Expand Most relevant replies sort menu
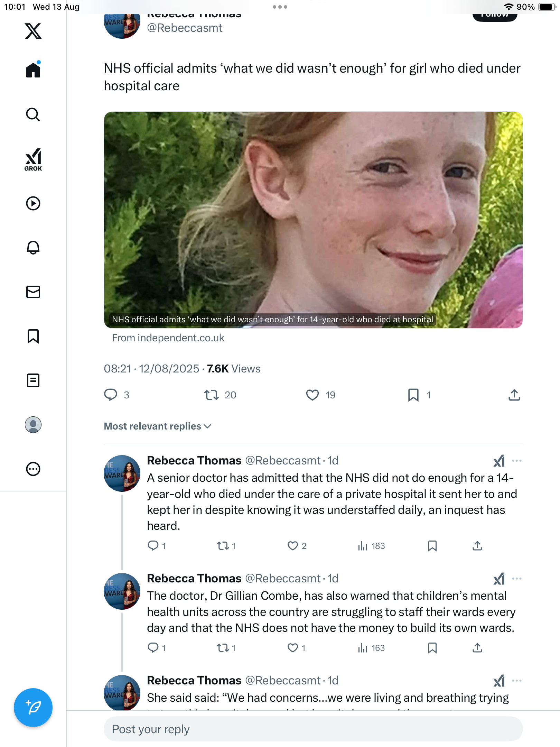The image size is (560, 747). pyautogui.click(x=158, y=426)
